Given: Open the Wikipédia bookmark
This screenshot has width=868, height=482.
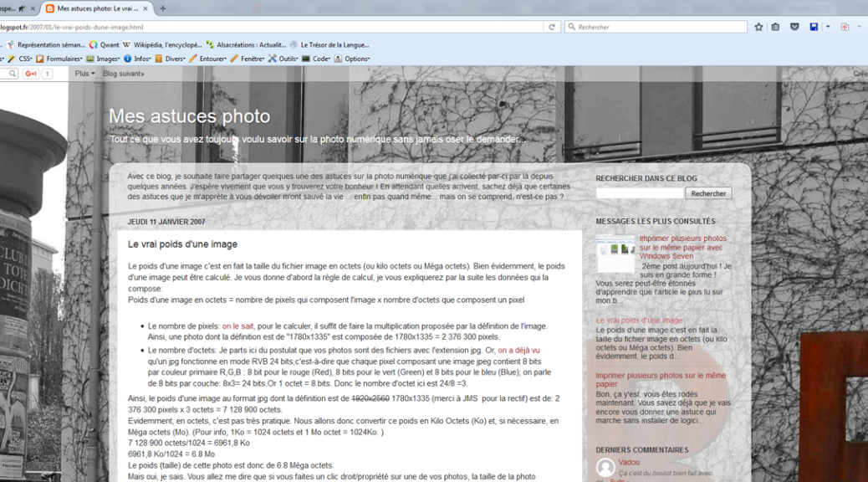Looking at the screenshot, I should (x=162, y=44).
